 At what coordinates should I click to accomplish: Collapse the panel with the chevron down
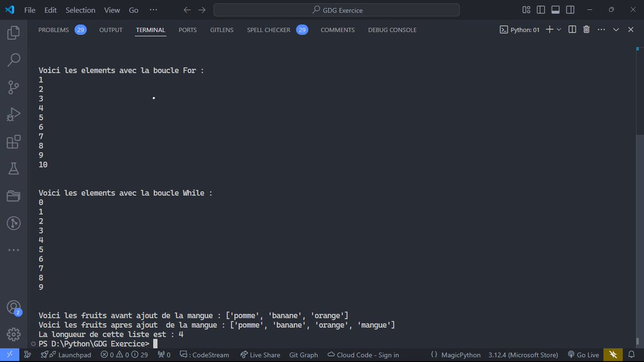(x=616, y=29)
